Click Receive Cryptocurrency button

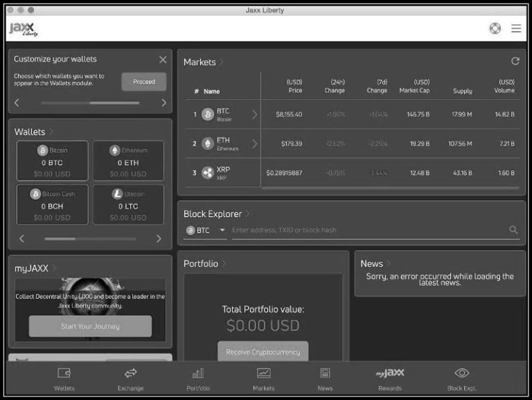263,351
